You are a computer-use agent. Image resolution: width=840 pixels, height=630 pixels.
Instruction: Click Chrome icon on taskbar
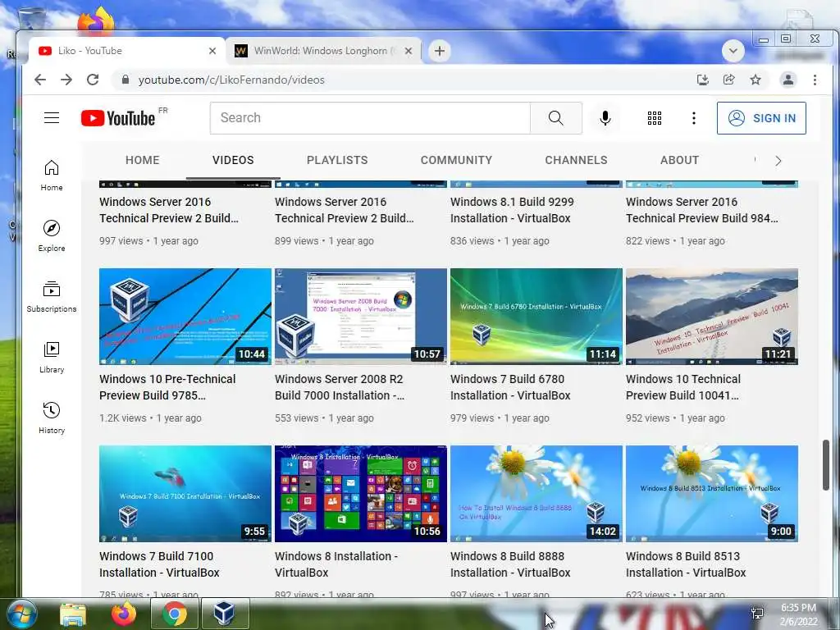[175, 614]
